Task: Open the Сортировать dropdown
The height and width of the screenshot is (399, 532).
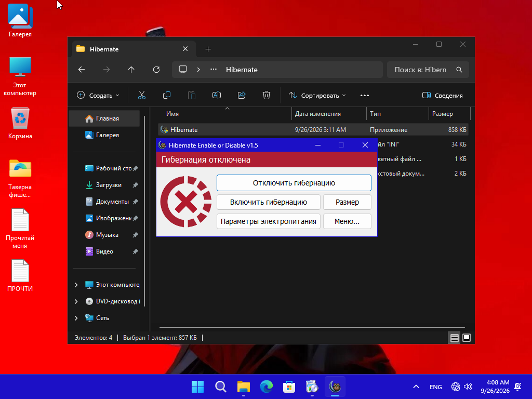Action: coord(317,96)
